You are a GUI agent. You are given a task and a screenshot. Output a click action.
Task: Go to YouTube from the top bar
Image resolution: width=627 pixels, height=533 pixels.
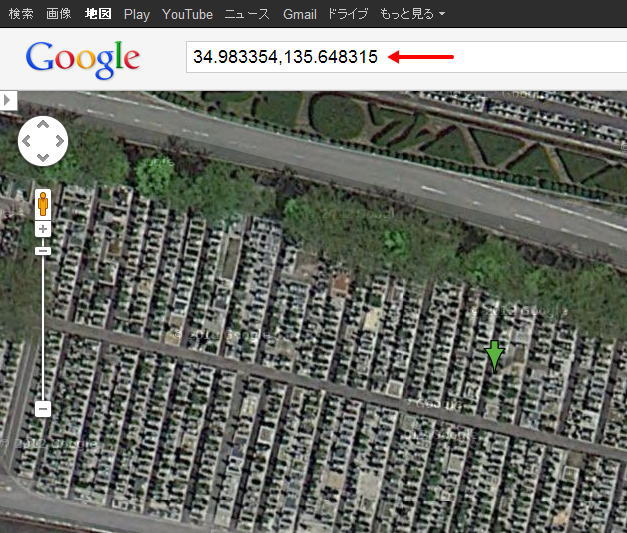(x=187, y=14)
